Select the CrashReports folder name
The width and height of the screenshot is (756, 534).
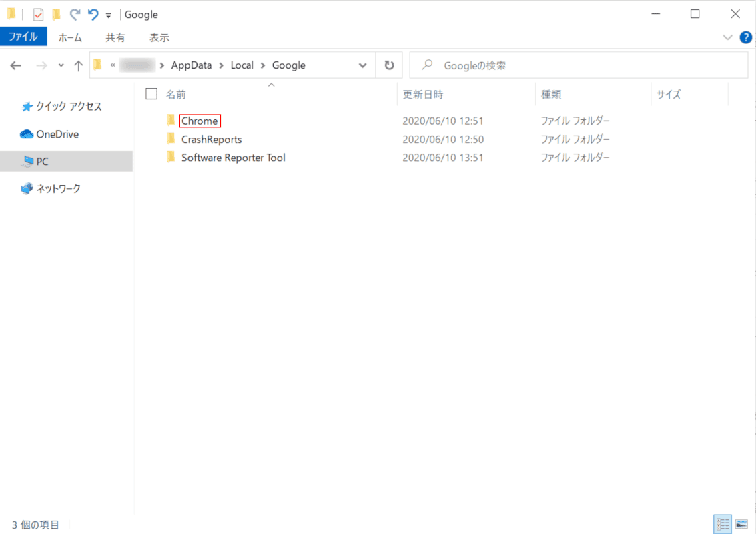(x=212, y=140)
